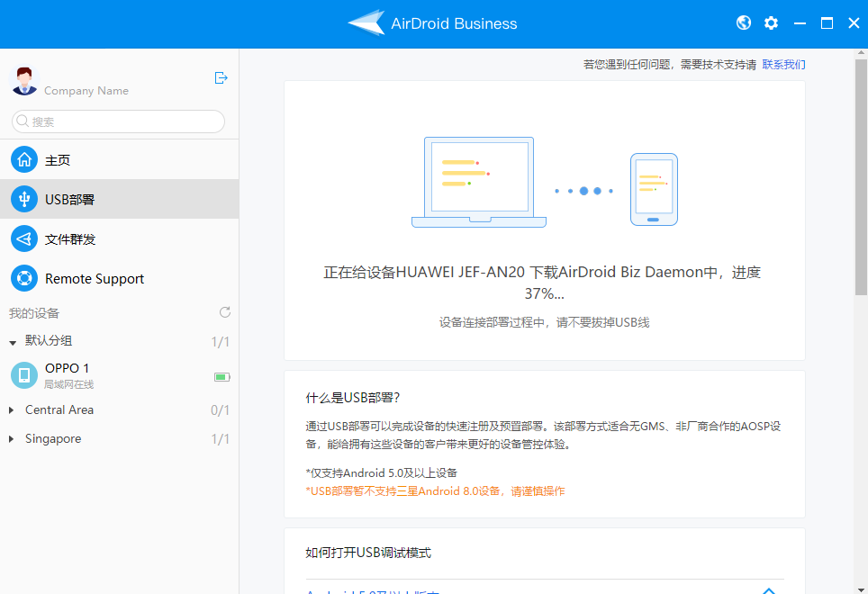Click the 37% download progress message

(544, 283)
